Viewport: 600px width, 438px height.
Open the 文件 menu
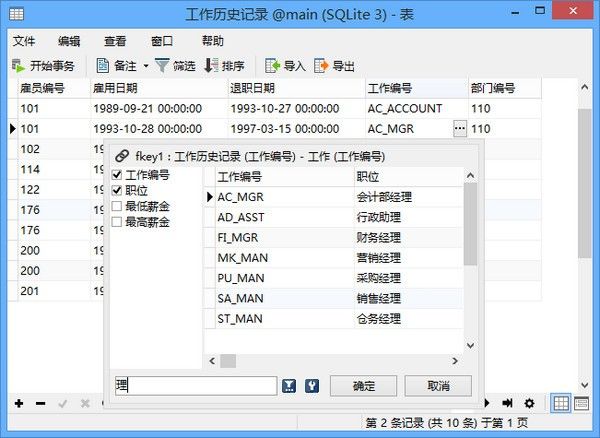click(x=24, y=41)
